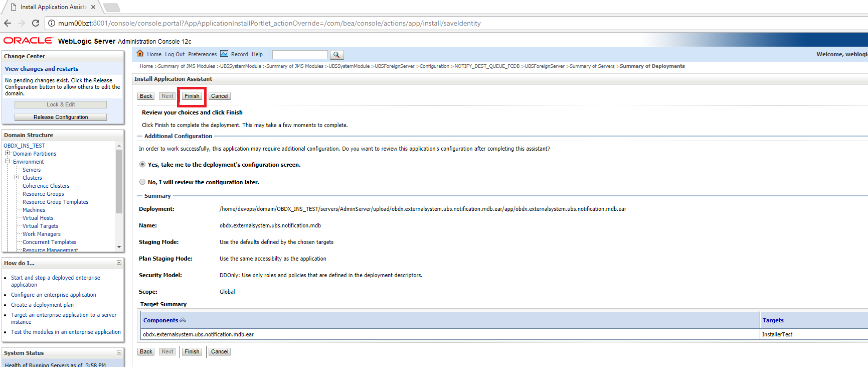Viewport: 868px width, 367px height.
Task: Click the Home text in the toolbar
Action: pyautogui.click(x=154, y=54)
